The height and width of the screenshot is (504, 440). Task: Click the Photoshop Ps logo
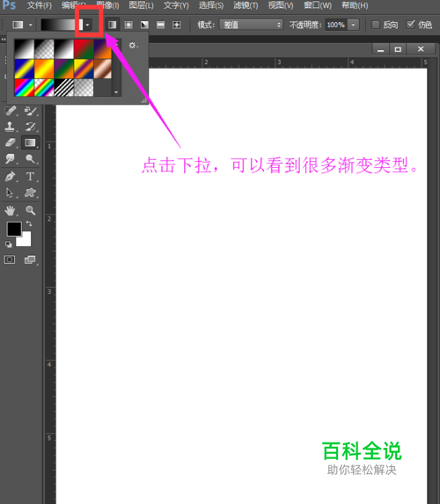coord(9,4)
